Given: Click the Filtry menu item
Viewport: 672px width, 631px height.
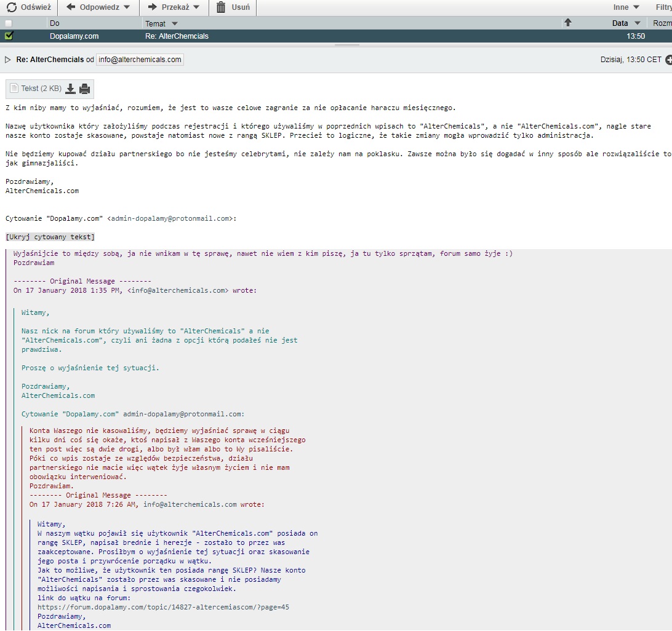Looking at the screenshot, I should [x=663, y=7].
